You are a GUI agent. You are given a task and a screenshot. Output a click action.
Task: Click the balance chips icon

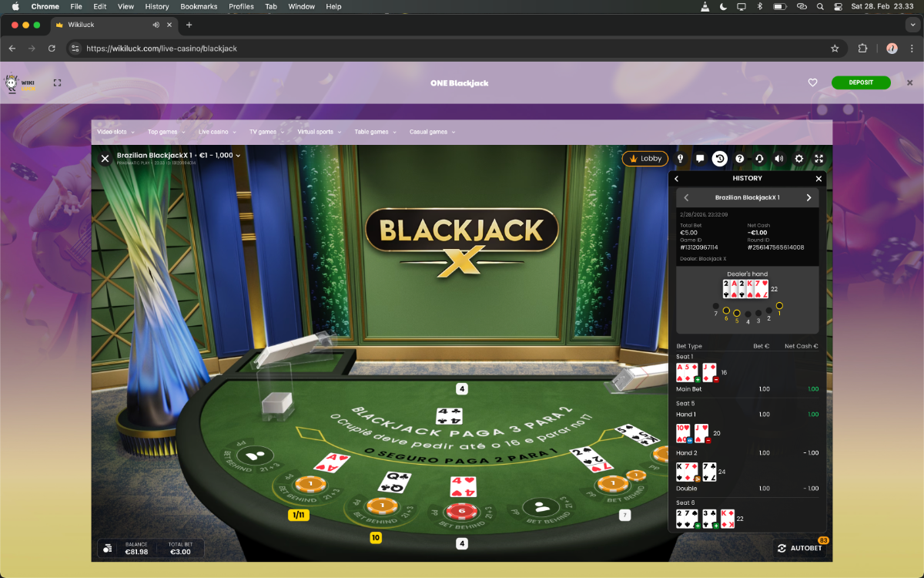[108, 548]
